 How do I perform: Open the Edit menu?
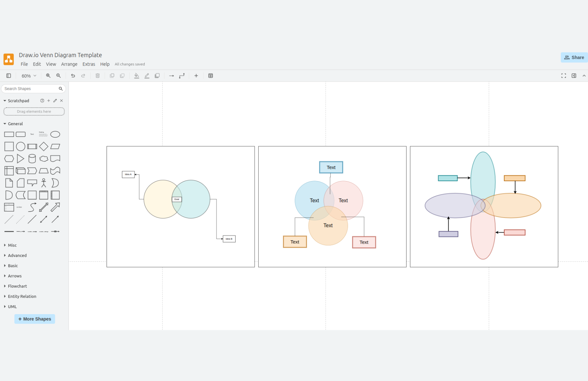point(37,64)
